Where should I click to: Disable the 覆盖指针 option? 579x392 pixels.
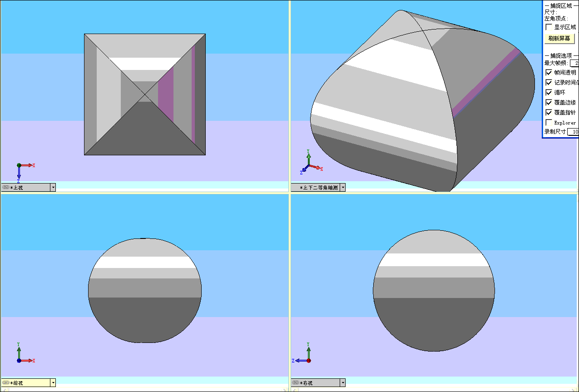point(549,112)
